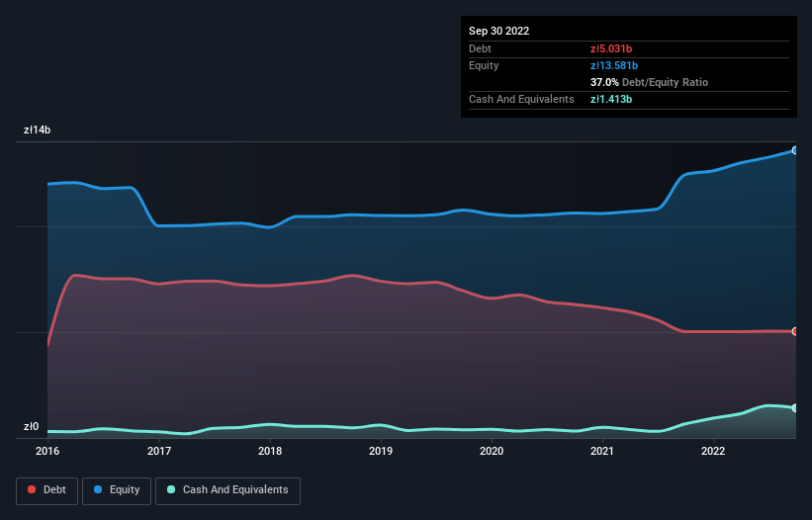Click the 2018 x-axis label
Screen dimensions: 812x520
(270, 451)
